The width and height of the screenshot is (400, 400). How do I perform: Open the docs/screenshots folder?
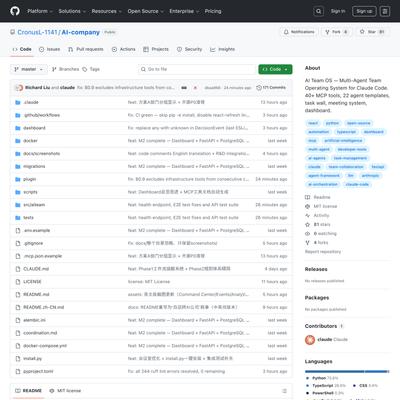coord(42,154)
